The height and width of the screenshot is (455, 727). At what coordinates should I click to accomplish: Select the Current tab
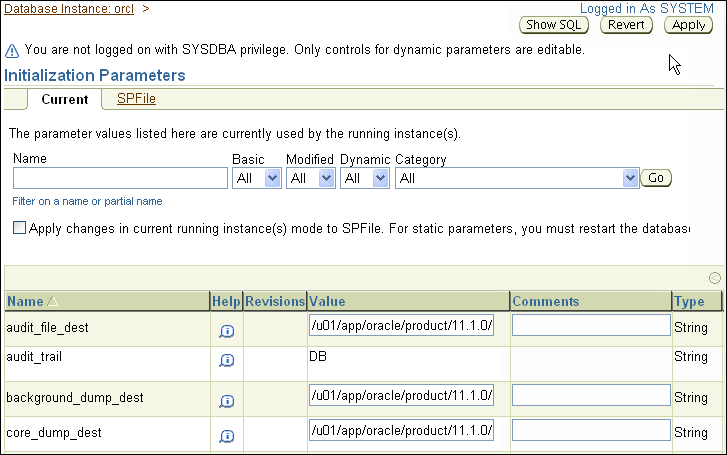click(x=65, y=100)
